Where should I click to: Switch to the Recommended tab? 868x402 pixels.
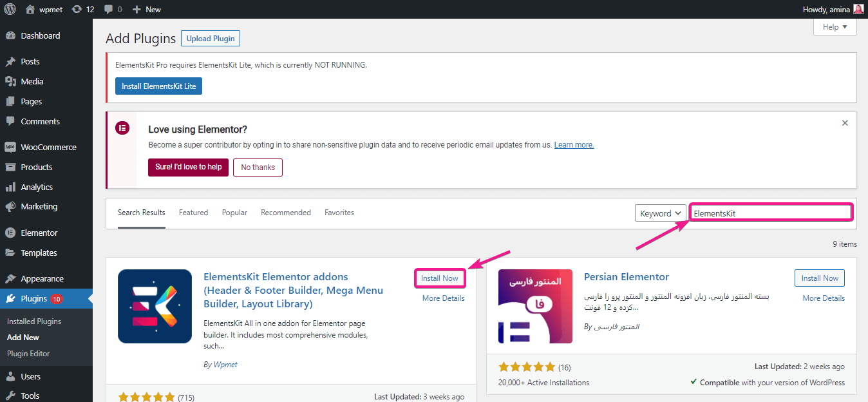(x=286, y=213)
